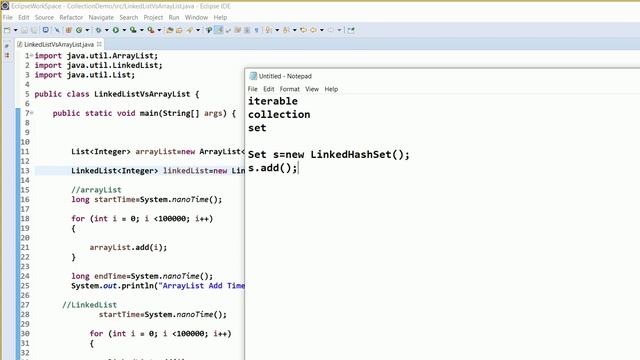Click the Debug bug icon

pyautogui.click(x=98, y=30)
